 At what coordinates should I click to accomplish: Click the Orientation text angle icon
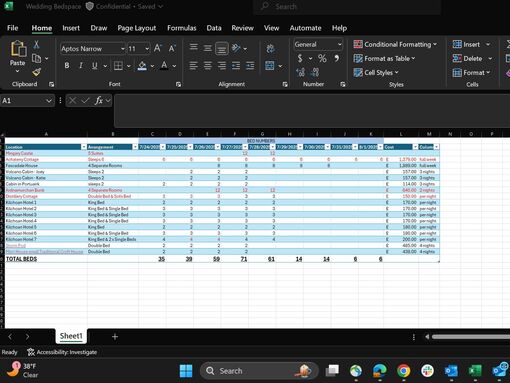coord(236,48)
